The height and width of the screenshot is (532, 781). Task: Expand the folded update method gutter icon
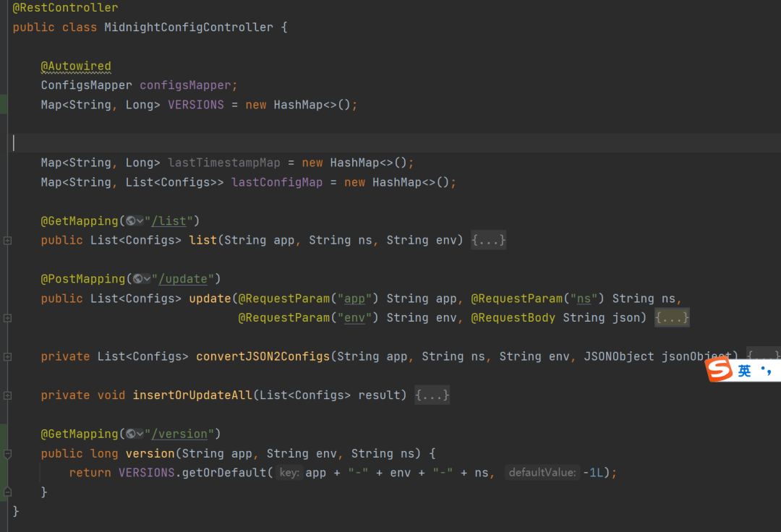click(7, 318)
